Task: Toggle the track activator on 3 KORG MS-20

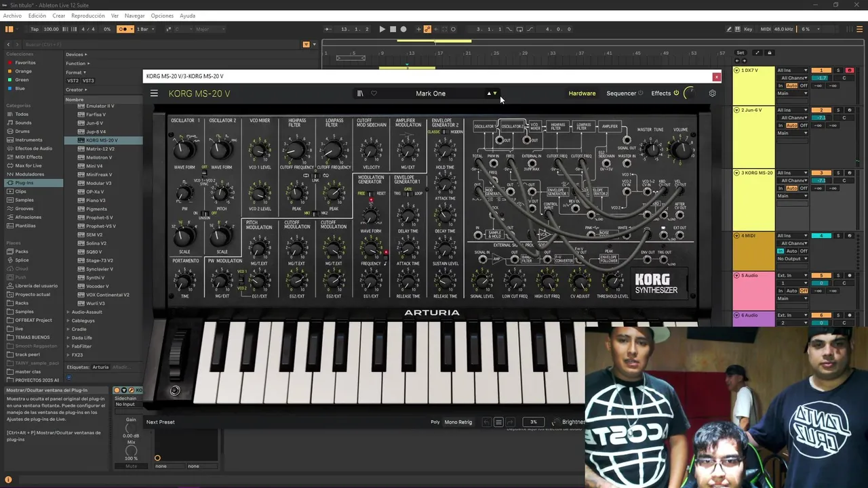Action: pos(821,173)
